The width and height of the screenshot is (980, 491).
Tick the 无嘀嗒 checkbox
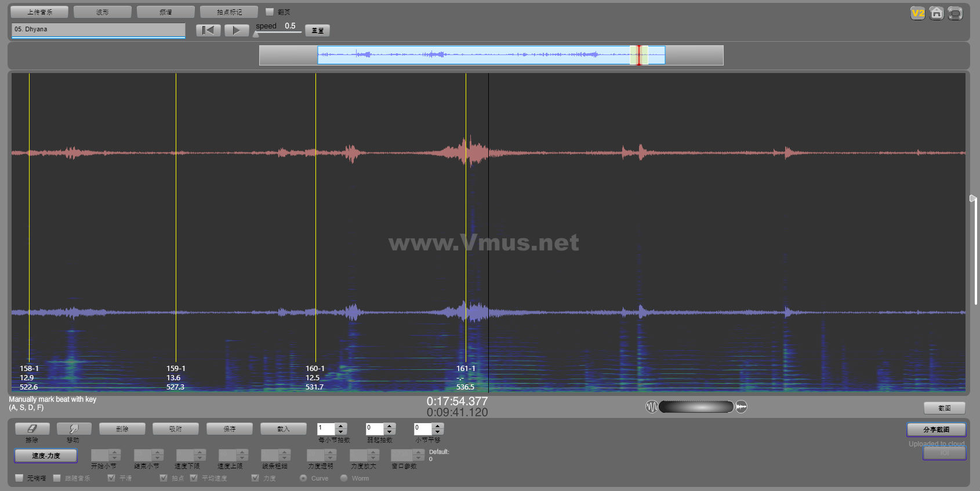[19, 478]
